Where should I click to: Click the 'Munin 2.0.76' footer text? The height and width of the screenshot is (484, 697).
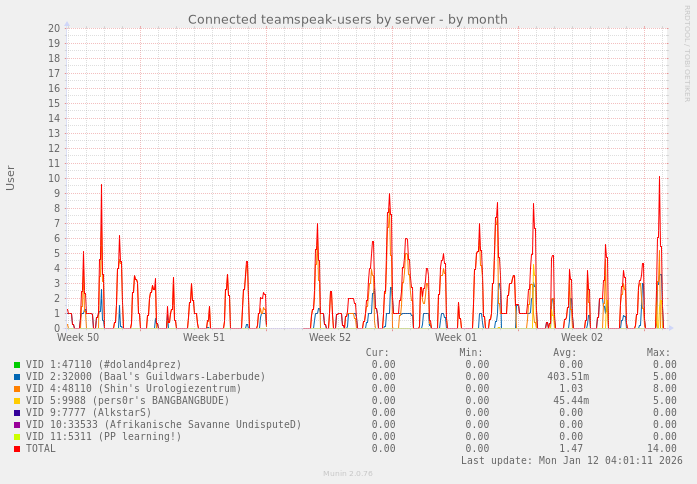[348, 474]
